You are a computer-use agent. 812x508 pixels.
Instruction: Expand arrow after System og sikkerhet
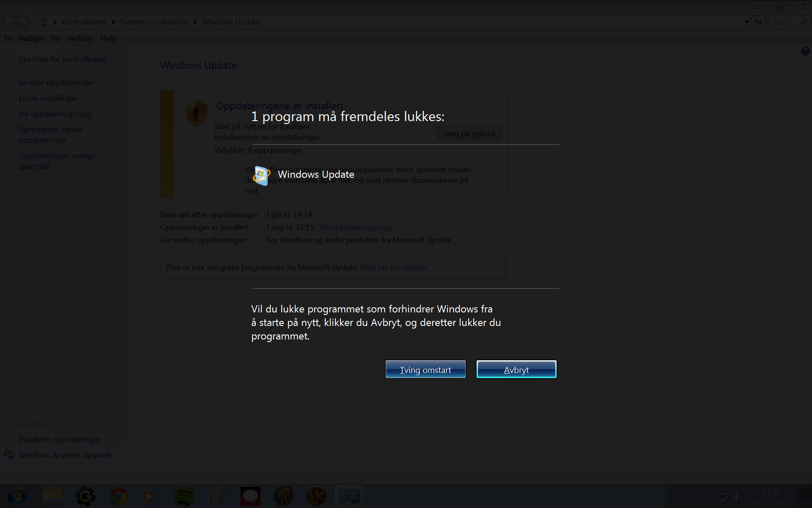click(195, 22)
